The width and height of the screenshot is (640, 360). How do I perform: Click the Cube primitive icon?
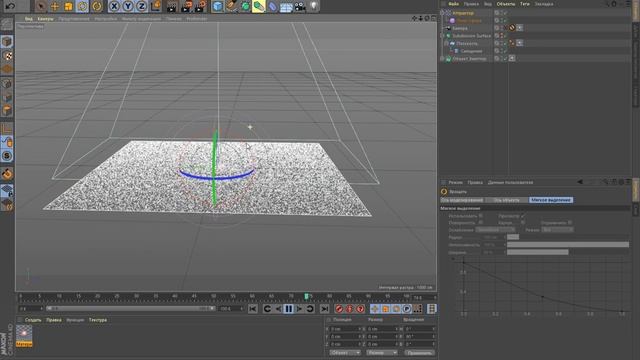tap(218, 6)
